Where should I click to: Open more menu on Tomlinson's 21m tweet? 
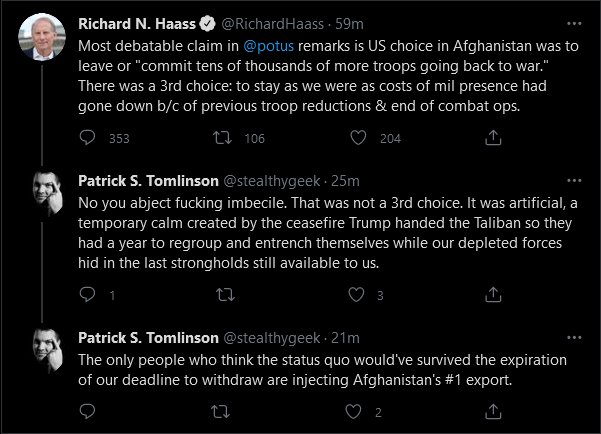point(574,338)
